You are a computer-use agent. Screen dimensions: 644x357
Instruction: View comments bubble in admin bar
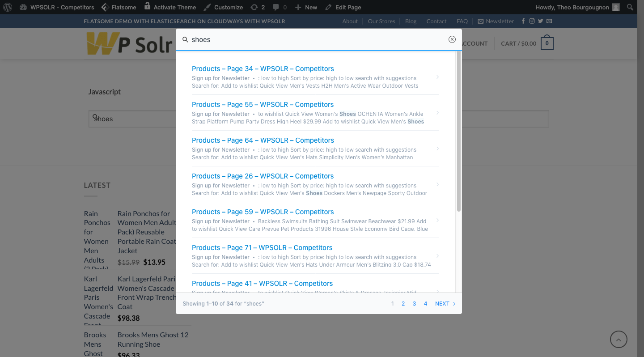(x=280, y=7)
